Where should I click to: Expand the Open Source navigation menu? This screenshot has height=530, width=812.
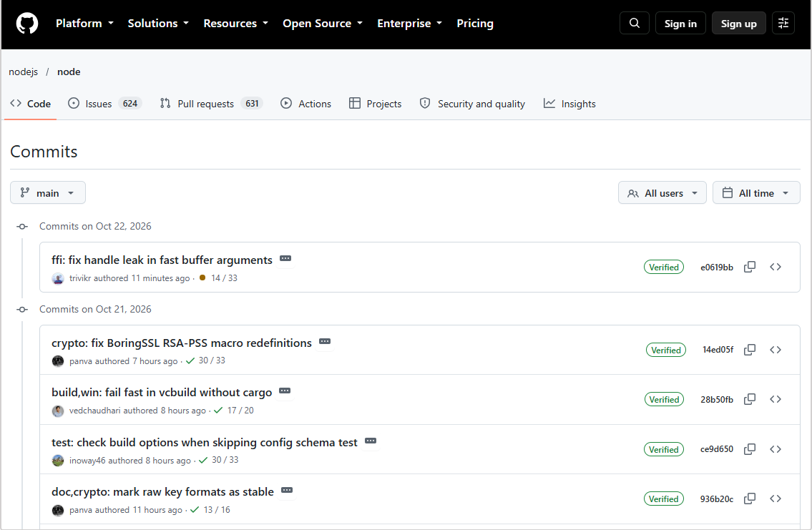(323, 24)
